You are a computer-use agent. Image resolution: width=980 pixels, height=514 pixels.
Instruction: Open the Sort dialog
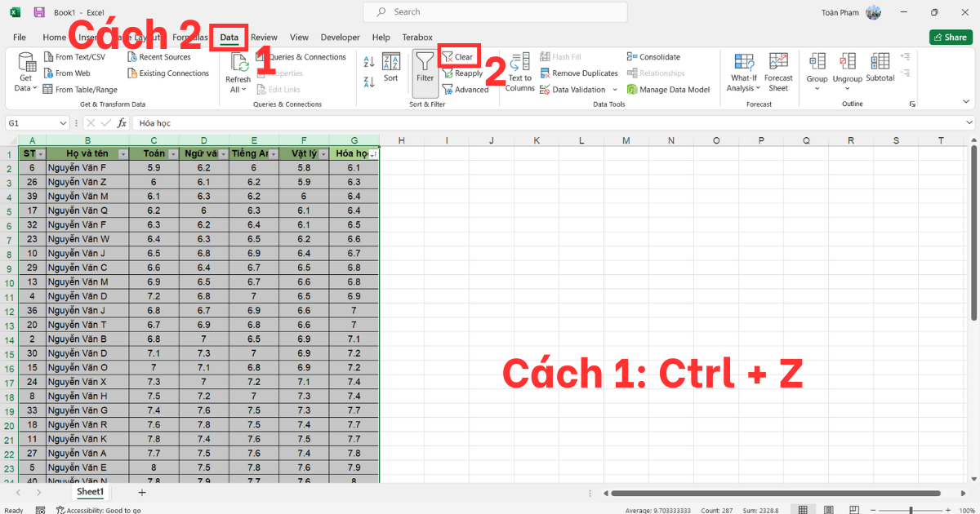(391, 67)
